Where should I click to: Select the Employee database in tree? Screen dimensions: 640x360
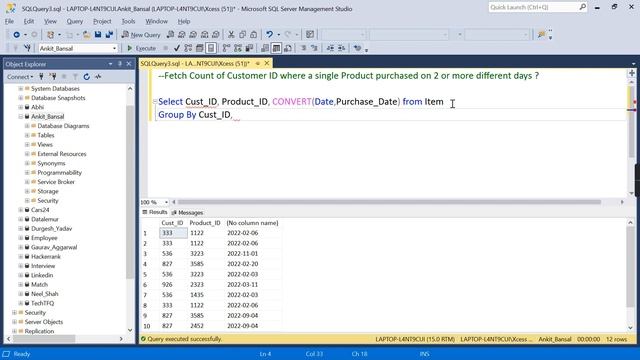coord(44,238)
